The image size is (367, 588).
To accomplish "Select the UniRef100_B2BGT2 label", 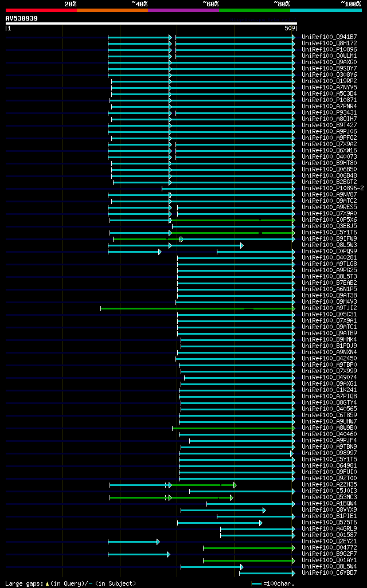I will (x=330, y=182).
